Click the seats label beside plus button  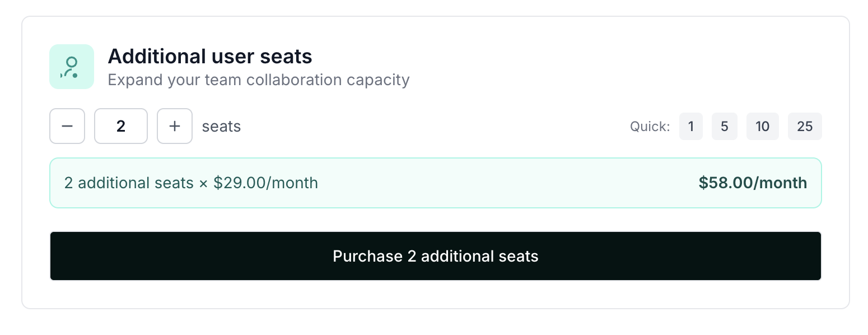(221, 127)
